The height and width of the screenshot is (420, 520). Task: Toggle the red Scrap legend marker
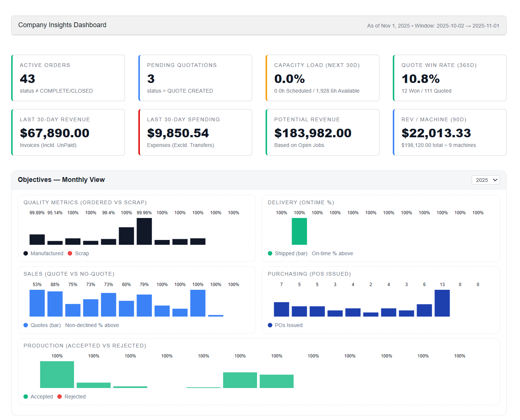coord(70,253)
